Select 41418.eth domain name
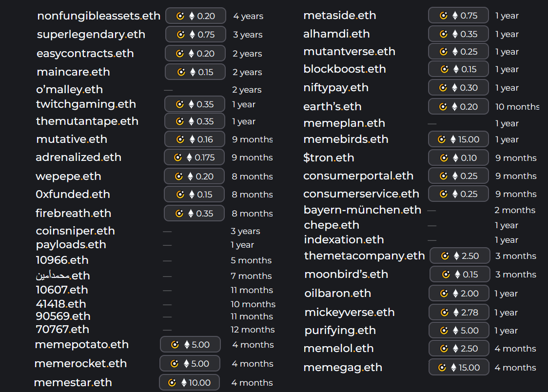The height and width of the screenshot is (392, 548). [61, 304]
